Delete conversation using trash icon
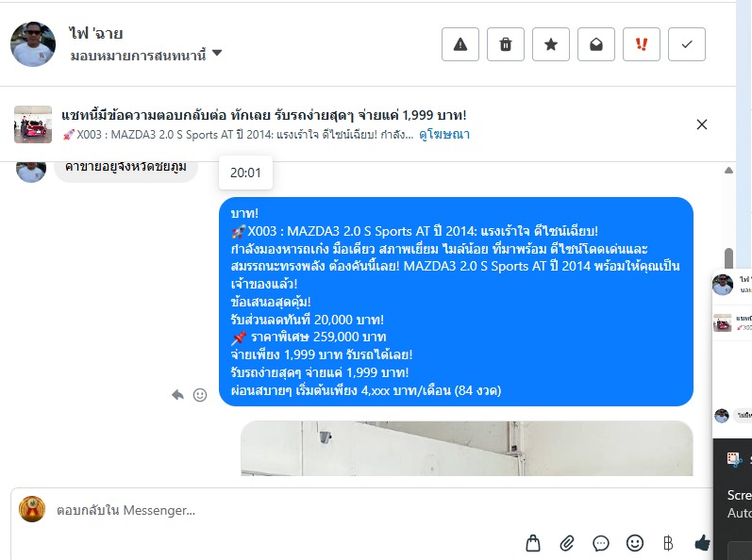The image size is (752, 560). tap(506, 44)
